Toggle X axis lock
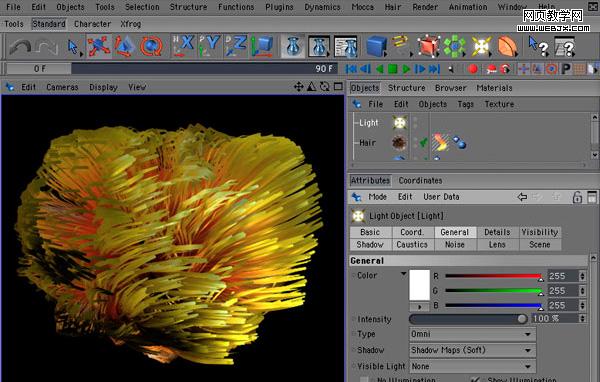The width and height of the screenshot is (600, 382). 183,46
